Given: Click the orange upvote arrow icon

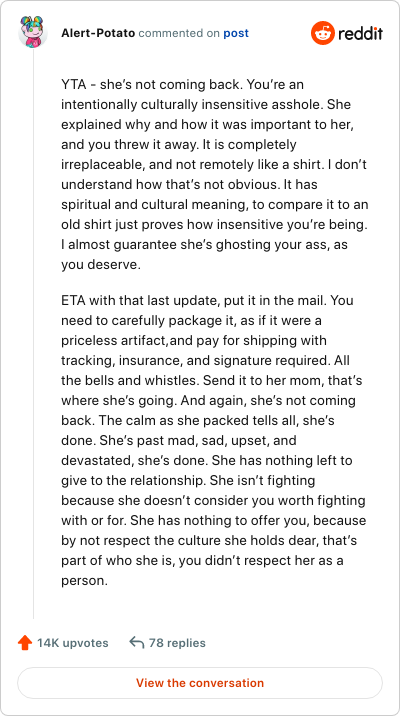Looking at the screenshot, I should 24,643.
